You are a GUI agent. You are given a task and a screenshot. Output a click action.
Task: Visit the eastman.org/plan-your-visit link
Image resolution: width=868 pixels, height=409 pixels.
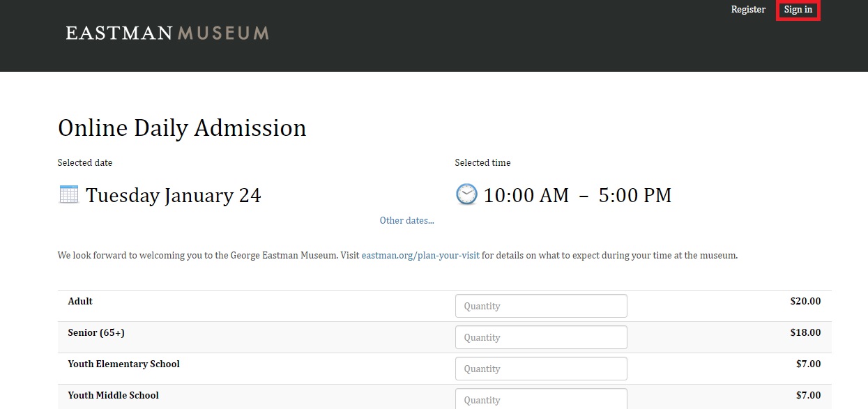coord(420,255)
